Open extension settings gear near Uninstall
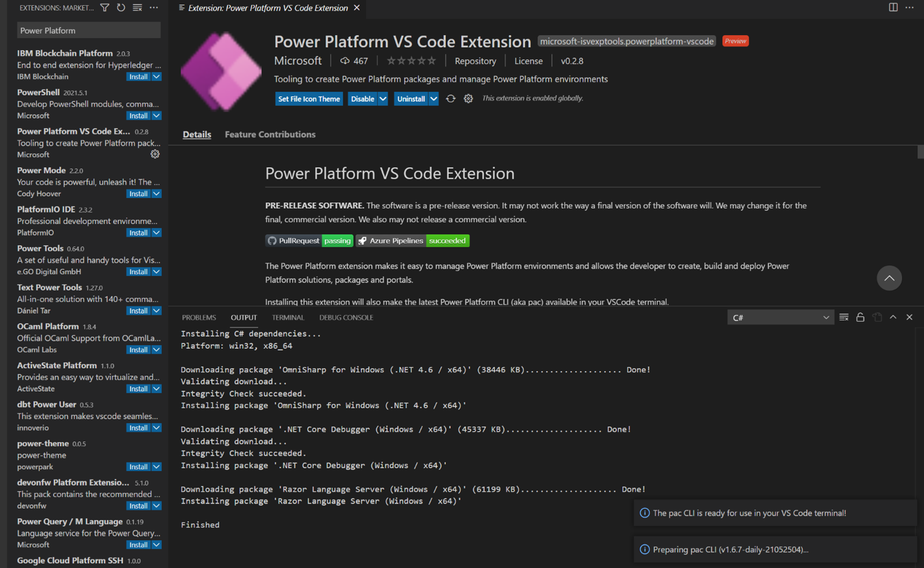The width and height of the screenshot is (924, 568). (468, 99)
